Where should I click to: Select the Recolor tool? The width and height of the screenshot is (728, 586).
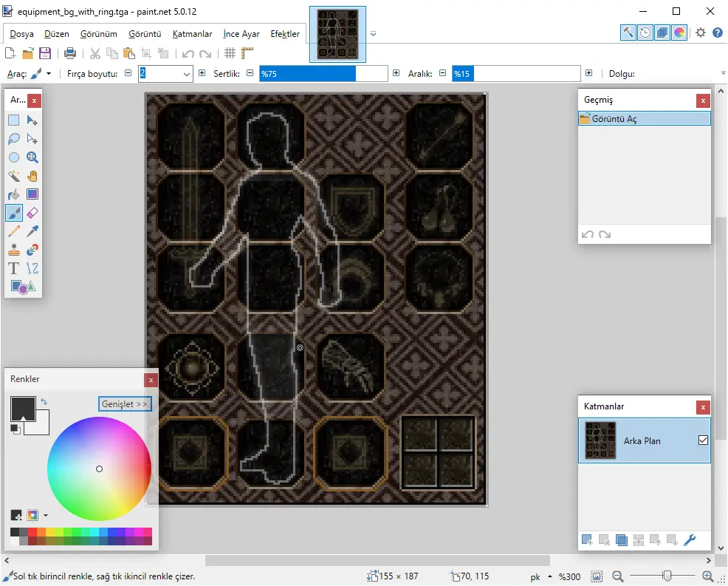[32, 250]
